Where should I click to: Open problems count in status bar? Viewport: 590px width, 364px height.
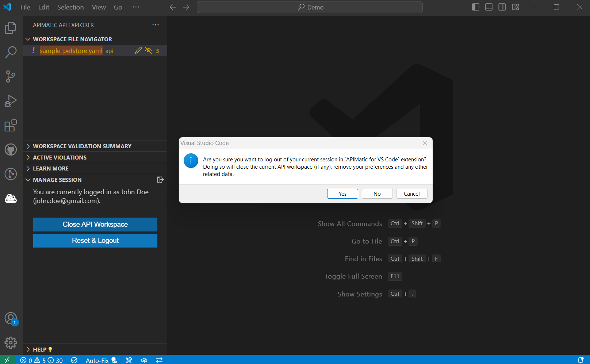[41, 360]
